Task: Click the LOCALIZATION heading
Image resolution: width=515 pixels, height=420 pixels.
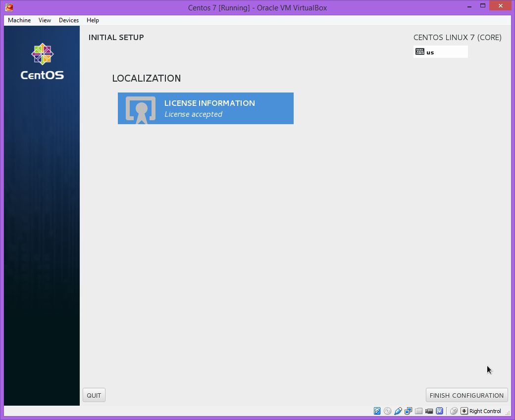Action: 147,78
